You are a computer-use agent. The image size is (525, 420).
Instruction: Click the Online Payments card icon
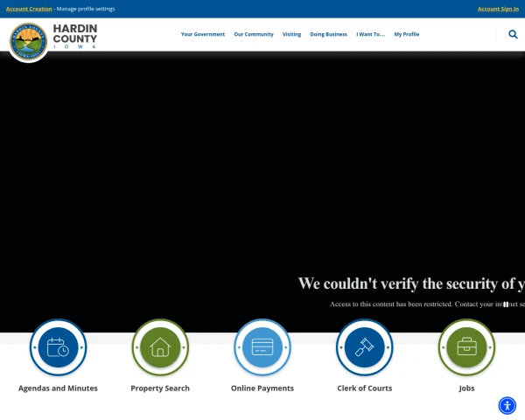point(262,347)
